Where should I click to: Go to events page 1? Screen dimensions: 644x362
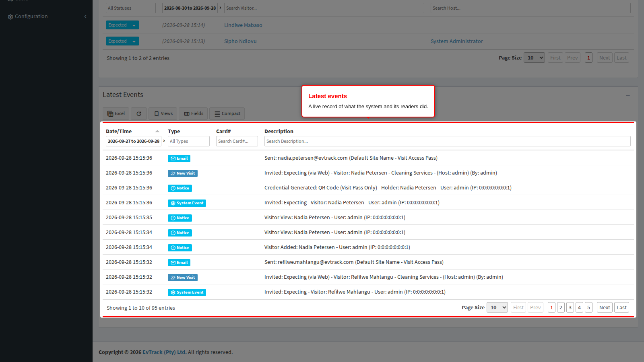[551, 307]
